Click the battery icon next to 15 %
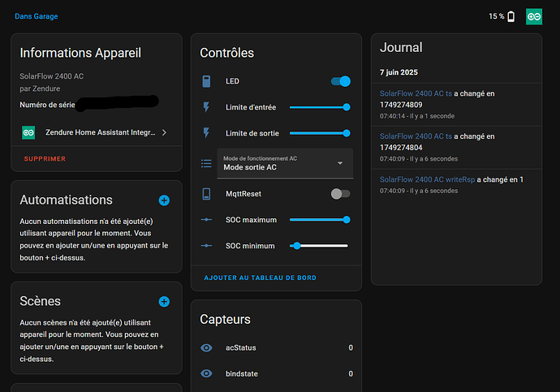This screenshot has width=560, height=392. [511, 16]
